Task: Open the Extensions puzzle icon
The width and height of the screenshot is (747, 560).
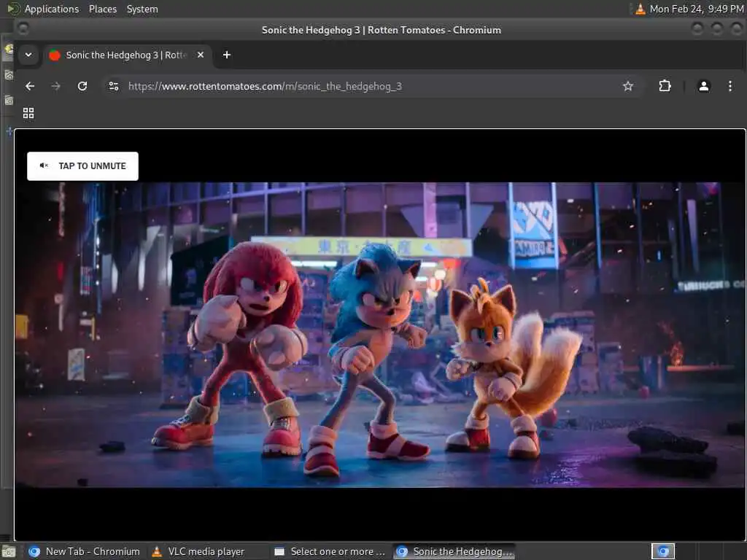Action: pyautogui.click(x=665, y=86)
